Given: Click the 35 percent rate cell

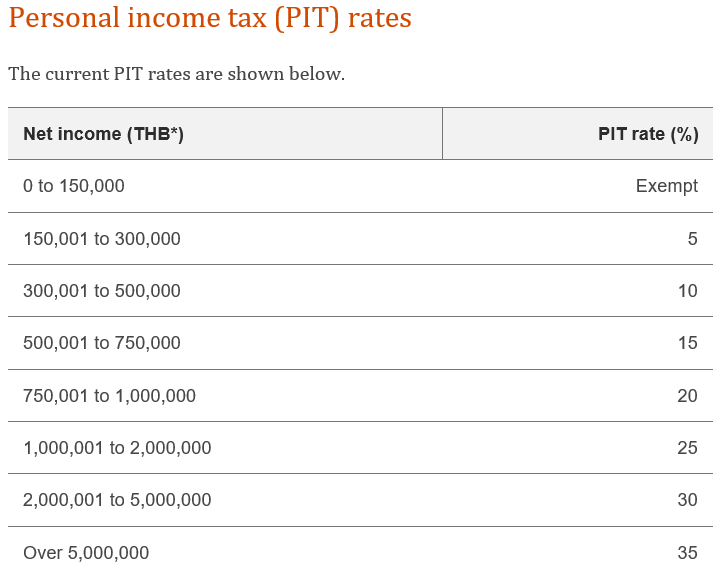Looking at the screenshot, I should point(687,553).
